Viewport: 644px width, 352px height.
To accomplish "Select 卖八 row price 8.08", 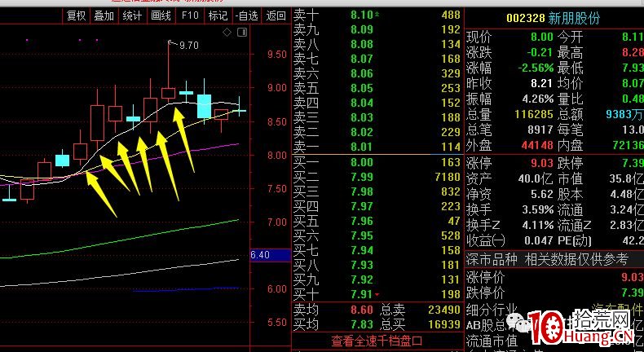I will 362,44.
